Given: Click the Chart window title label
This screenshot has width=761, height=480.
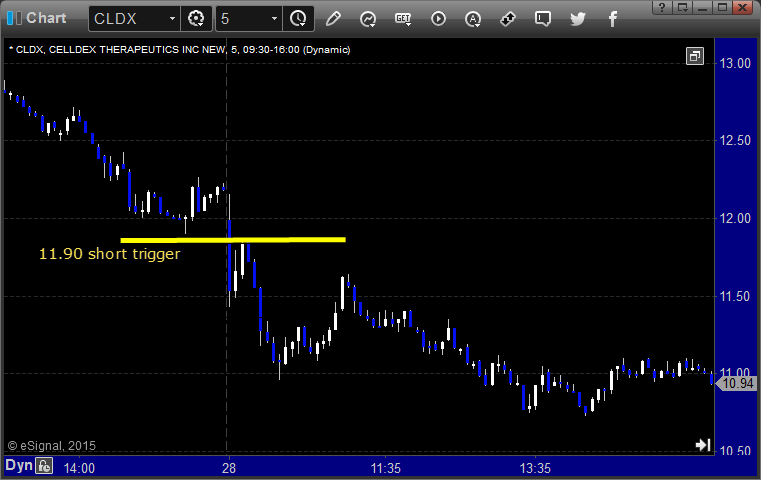Looking at the screenshot, I should click(x=46, y=18).
